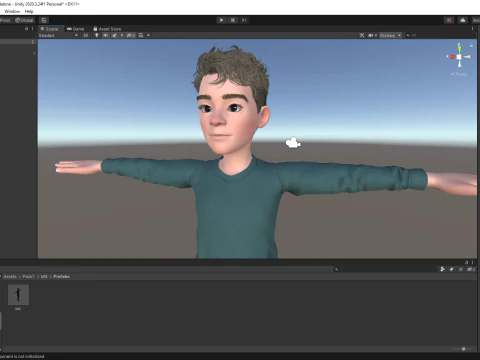Open the Shaded draw mode dropdown
This screenshot has width=480, height=360.
[58, 35]
